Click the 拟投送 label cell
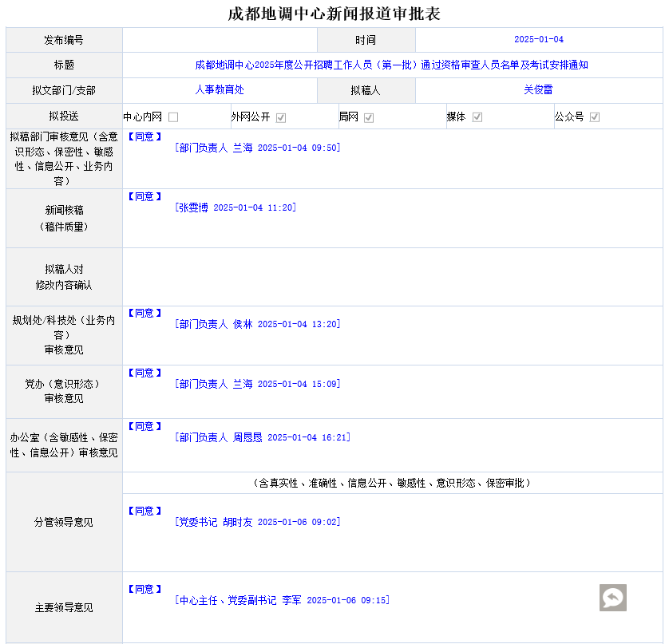 [64, 116]
